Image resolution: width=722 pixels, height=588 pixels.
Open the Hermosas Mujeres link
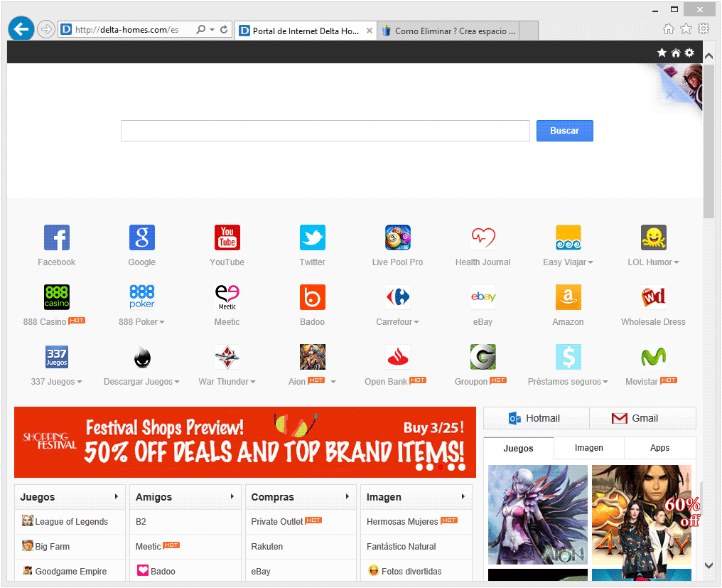[402, 522]
